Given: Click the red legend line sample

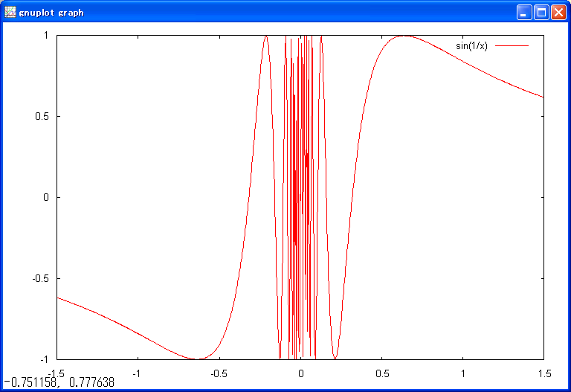Looking at the screenshot, I should [x=512, y=46].
